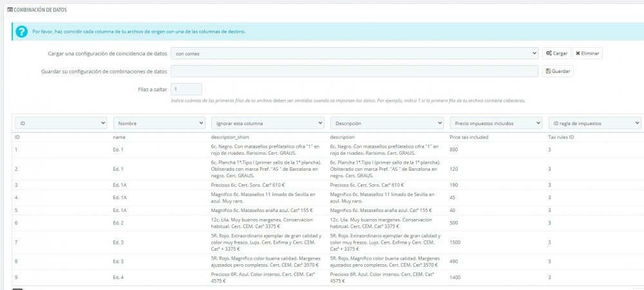Screen dimensions: 644x290
Task: Open the Nombre column mapping dropdown
Action: coord(159,123)
